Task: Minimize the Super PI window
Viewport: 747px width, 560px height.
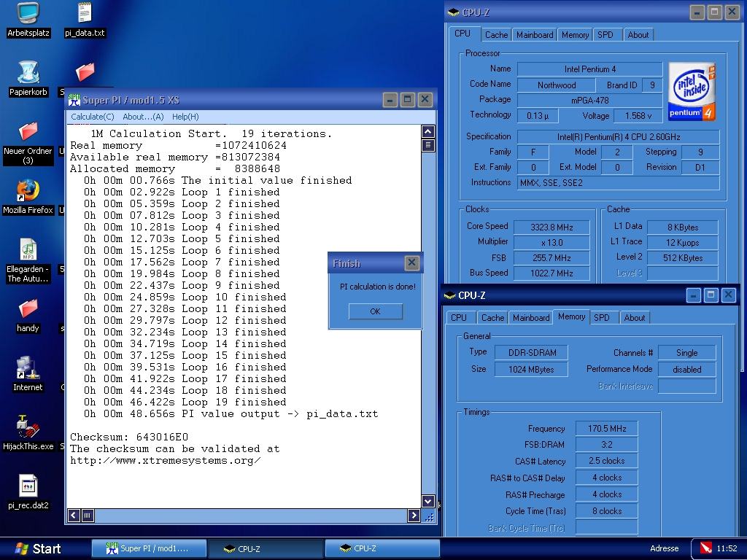Action: pos(390,100)
